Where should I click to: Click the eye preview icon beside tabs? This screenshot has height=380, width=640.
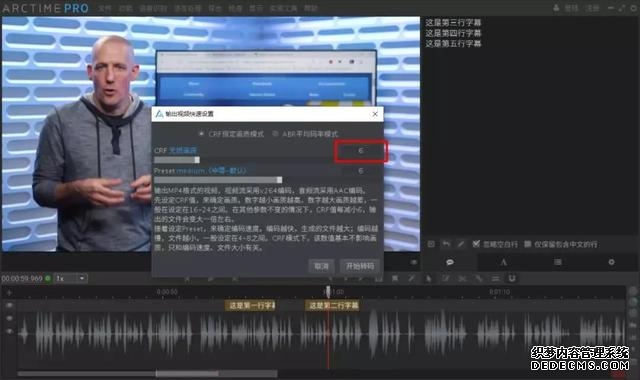tap(413, 262)
